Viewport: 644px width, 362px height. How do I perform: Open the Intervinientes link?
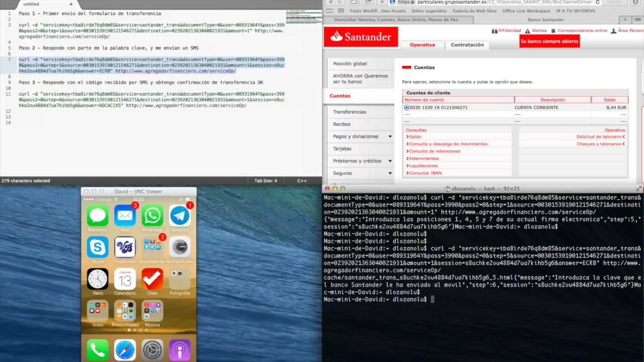[x=424, y=158]
